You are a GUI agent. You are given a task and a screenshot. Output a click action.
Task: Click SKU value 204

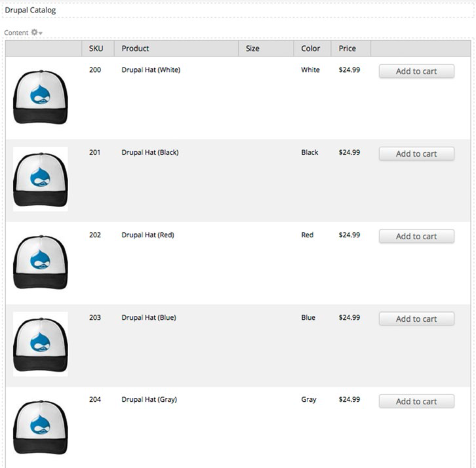(95, 399)
